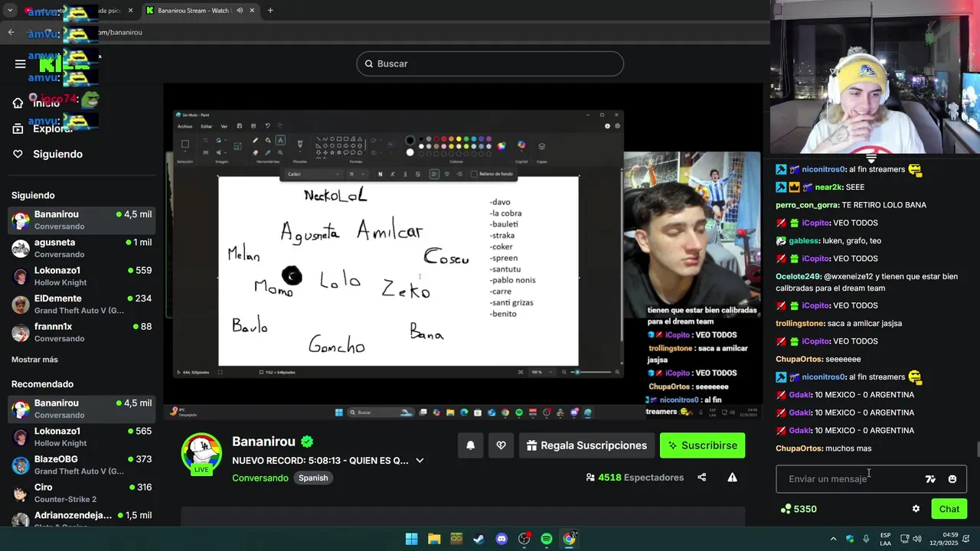
Task: Open the tab search dropdown arrow
Action: [x=10, y=11]
